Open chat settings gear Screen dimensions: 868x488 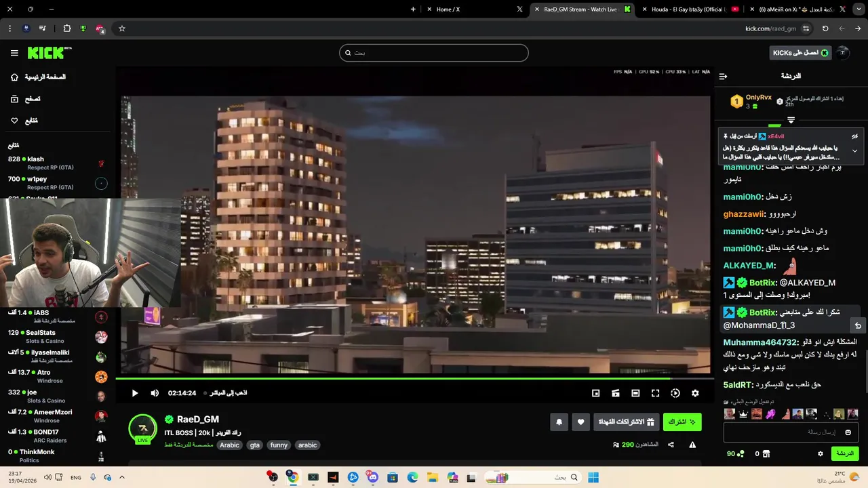[820, 453]
